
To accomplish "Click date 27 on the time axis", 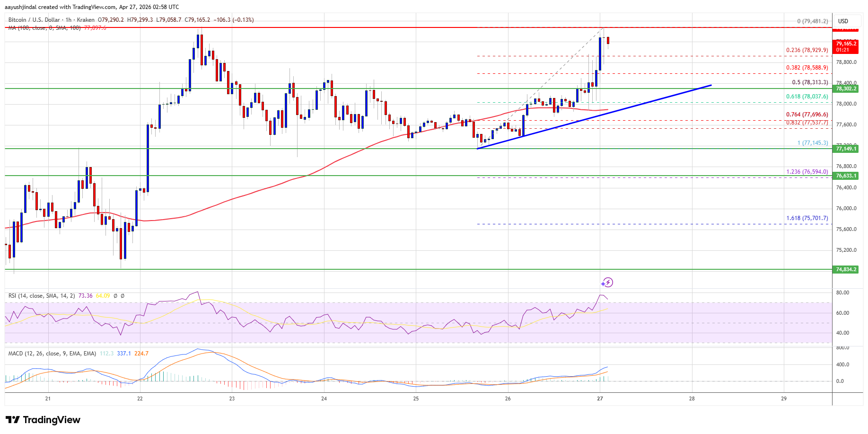I will pyautogui.click(x=600, y=399).
